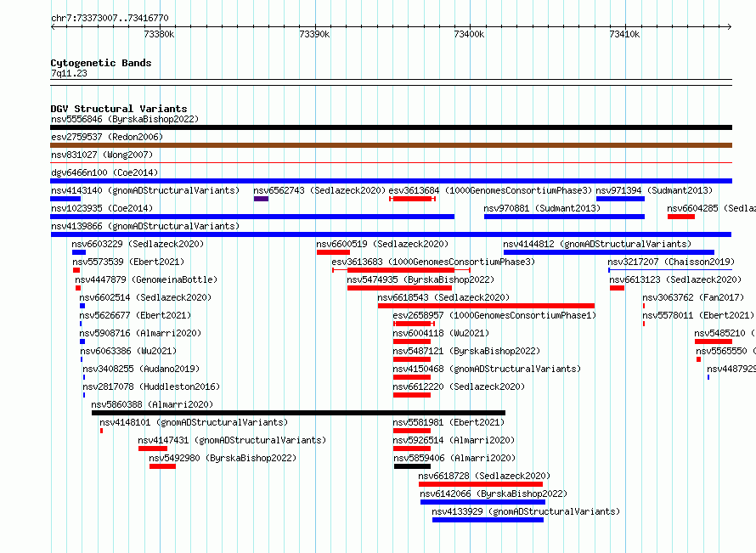Screen dimensions: 756x553
Task: Open nsv5926514 (Almarri2020) label
Action: (454, 440)
